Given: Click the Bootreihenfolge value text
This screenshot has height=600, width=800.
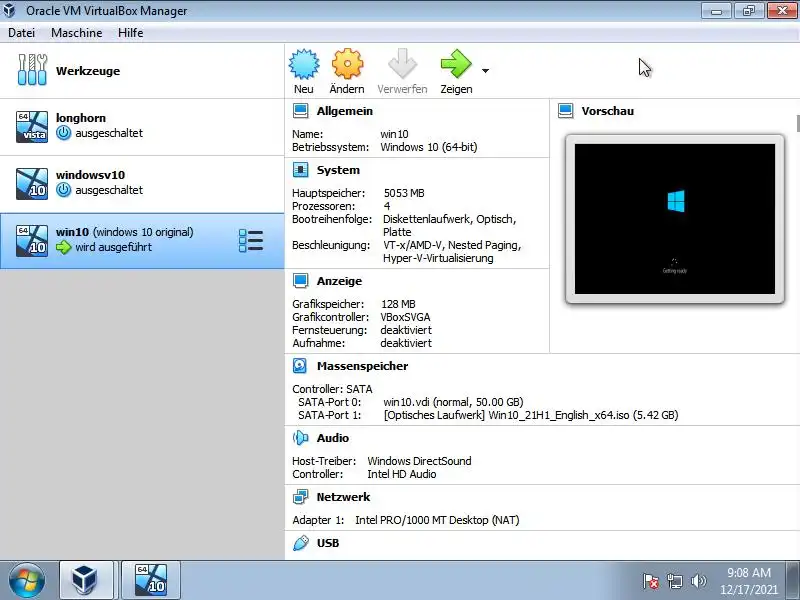Looking at the screenshot, I should (449, 226).
